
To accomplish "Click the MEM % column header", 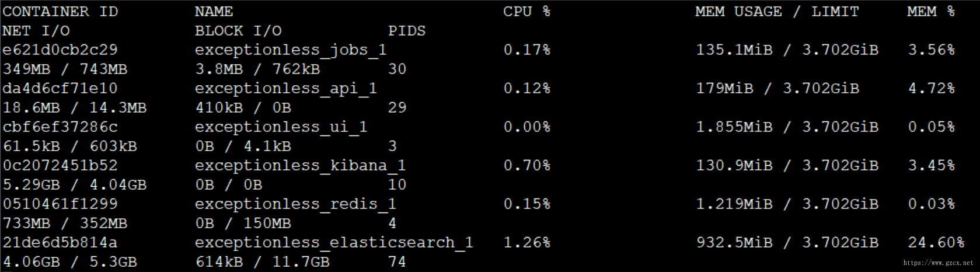I will (x=931, y=12).
